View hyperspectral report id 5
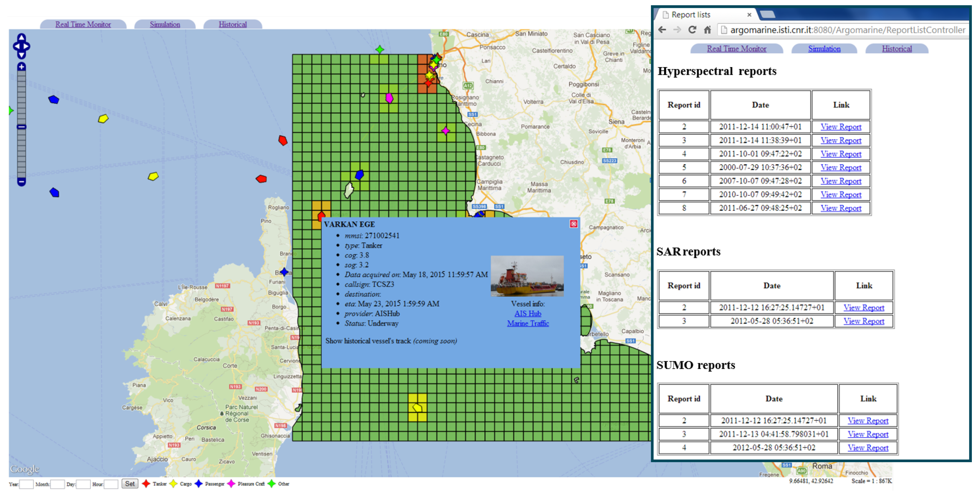The image size is (980, 495). tap(840, 168)
